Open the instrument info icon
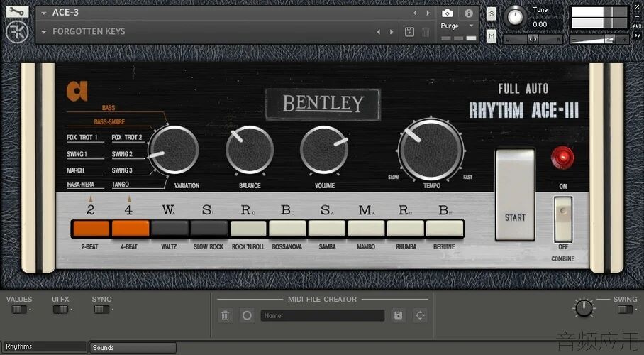This screenshot has height=355, width=644. pos(469,13)
